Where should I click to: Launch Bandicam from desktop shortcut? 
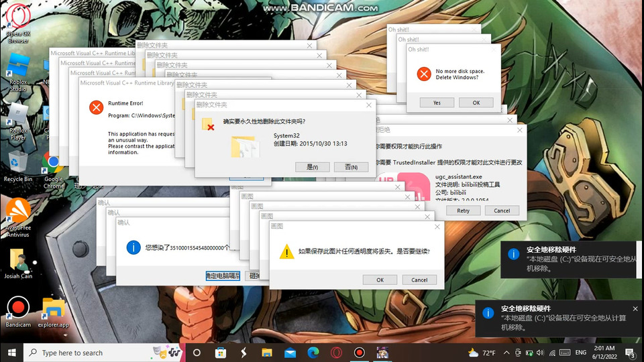coord(18,312)
